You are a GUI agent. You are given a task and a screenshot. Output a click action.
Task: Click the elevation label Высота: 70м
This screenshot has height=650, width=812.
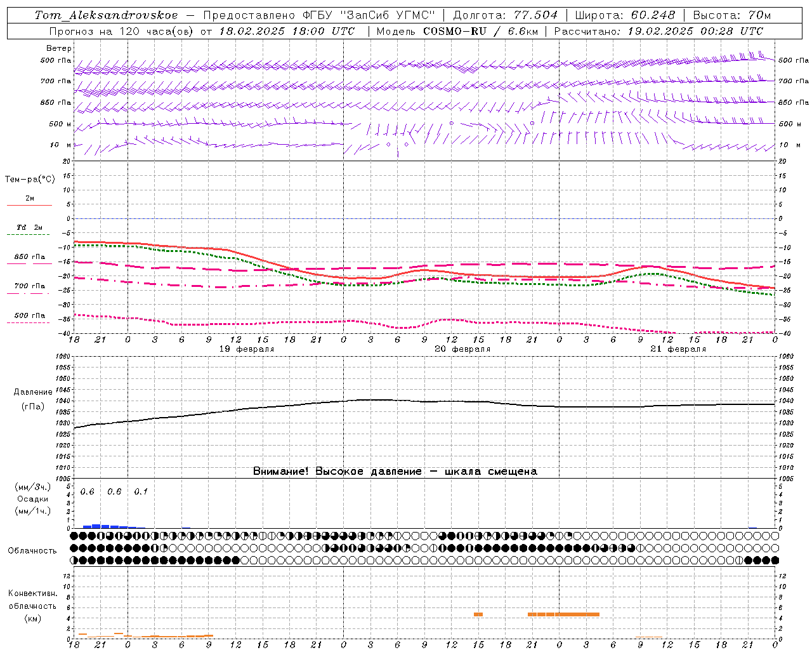click(x=732, y=15)
